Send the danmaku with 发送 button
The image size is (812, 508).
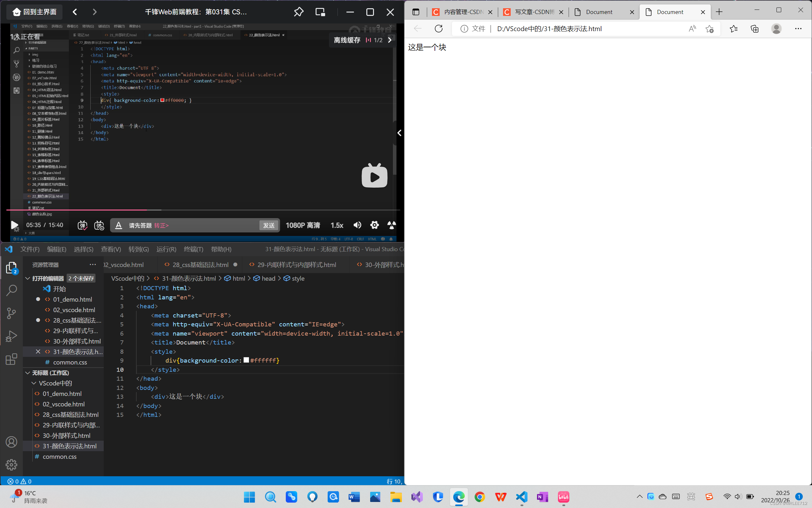[x=268, y=225]
